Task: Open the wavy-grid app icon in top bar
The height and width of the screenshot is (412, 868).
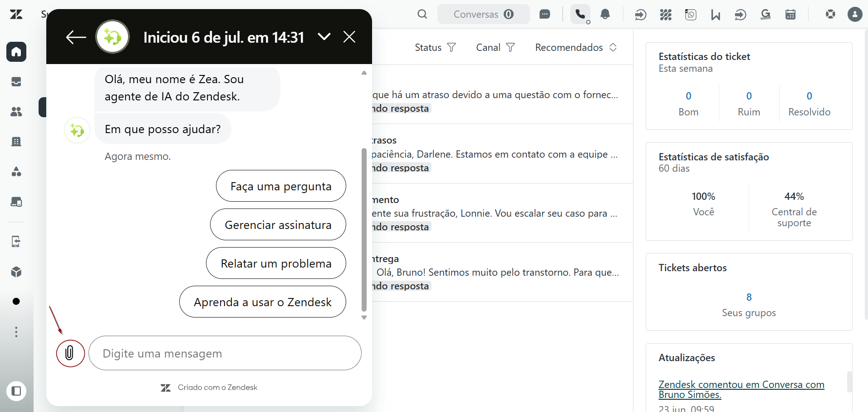Action: (666, 15)
